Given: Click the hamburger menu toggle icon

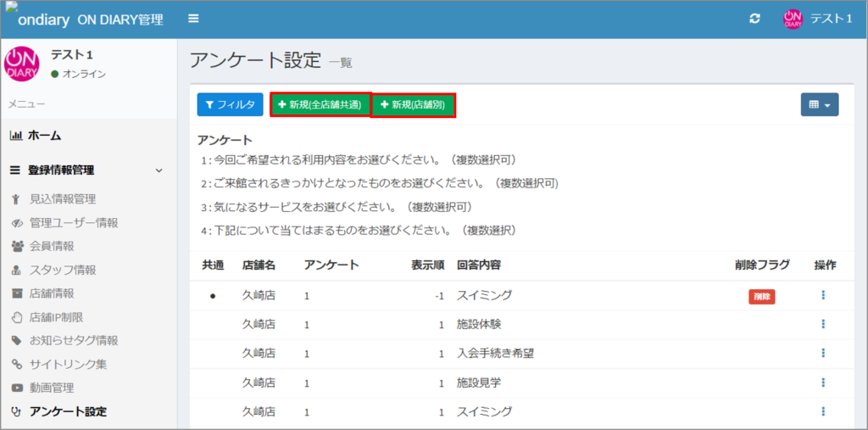Looking at the screenshot, I should [194, 19].
